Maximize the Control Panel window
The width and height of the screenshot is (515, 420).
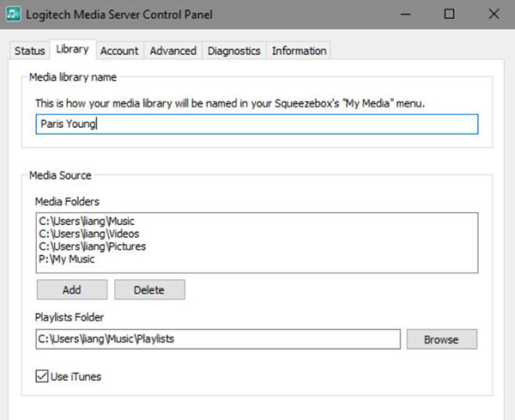tap(449, 14)
